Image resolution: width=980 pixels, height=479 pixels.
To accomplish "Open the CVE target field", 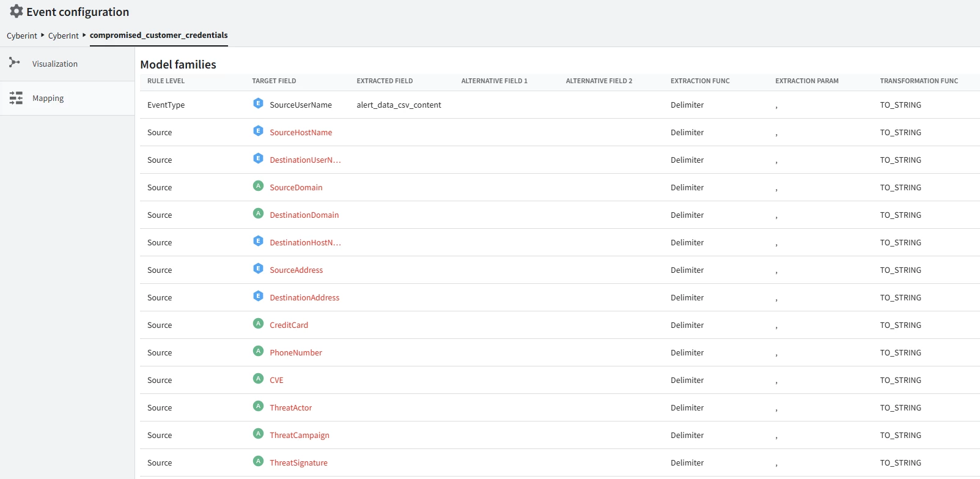I will (x=276, y=381).
